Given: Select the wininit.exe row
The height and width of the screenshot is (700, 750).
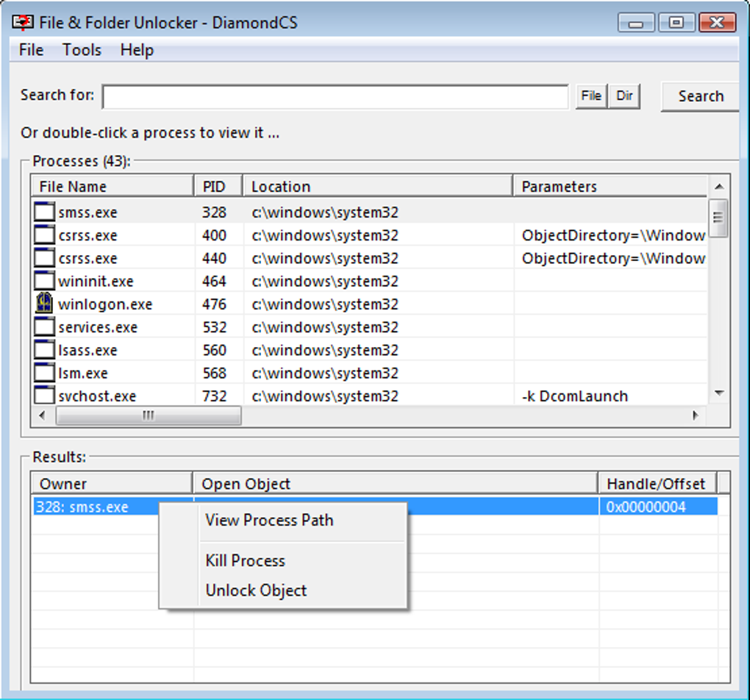Looking at the screenshot, I should 369,281.
